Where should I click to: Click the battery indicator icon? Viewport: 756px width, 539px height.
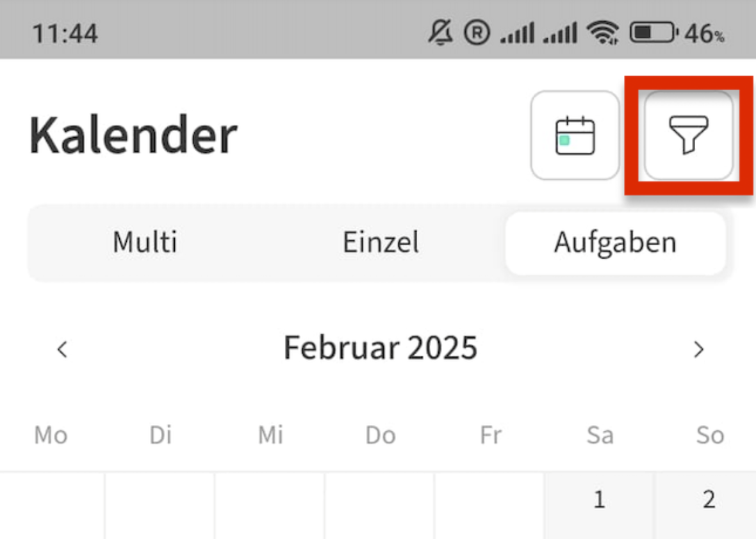click(652, 32)
